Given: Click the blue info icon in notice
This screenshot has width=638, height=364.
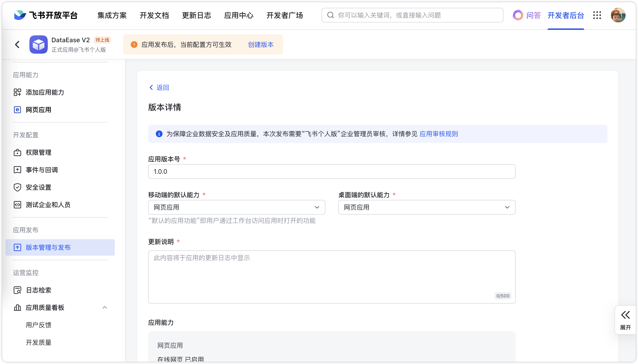Looking at the screenshot, I should [x=159, y=134].
